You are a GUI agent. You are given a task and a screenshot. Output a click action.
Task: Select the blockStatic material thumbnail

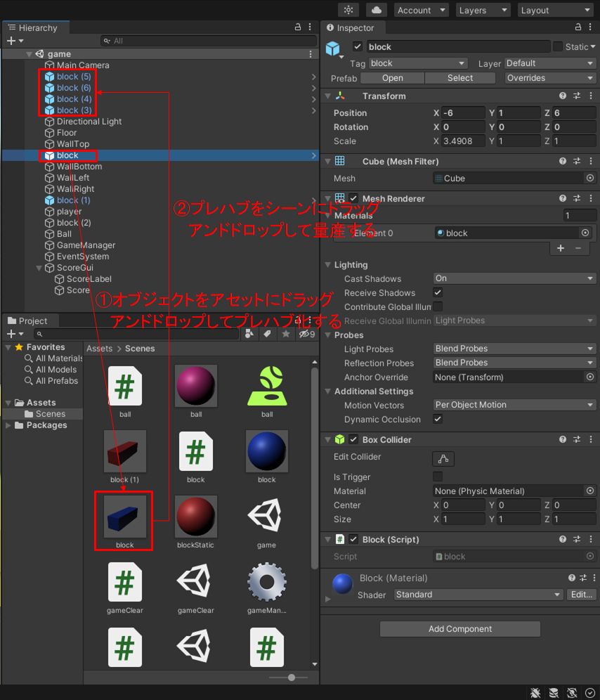click(196, 517)
